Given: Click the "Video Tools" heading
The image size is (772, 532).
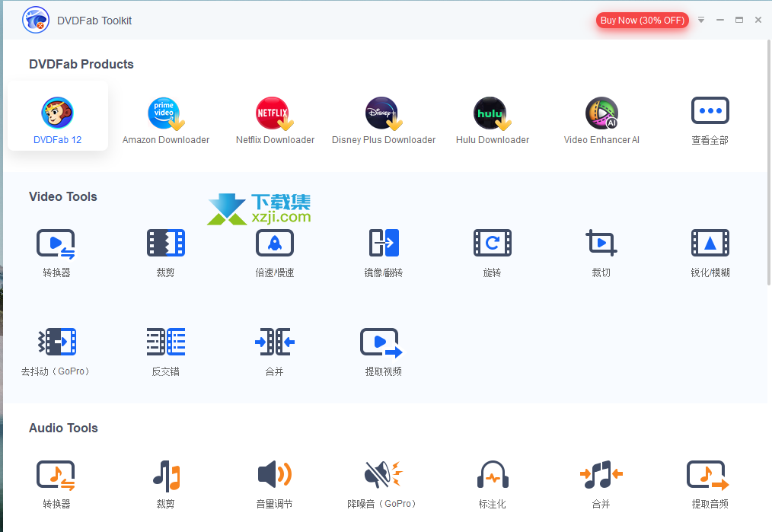Looking at the screenshot, I should pyautogui.click(x=63, y=197).
